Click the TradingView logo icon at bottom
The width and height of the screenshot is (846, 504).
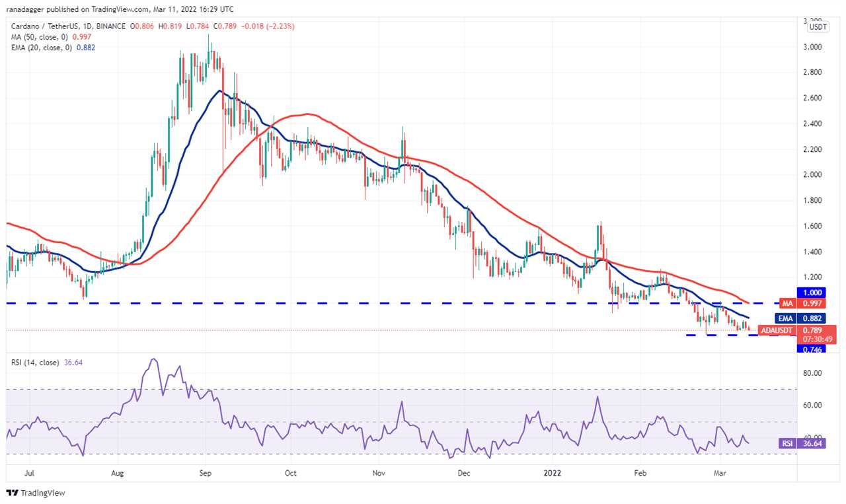tap(12, 493)
